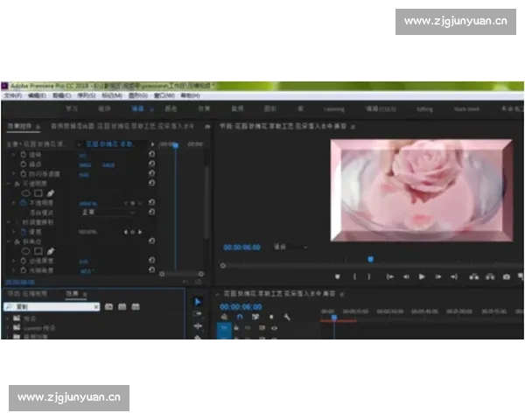Image resolution: width=525 pixels, height=420 pixels.
Task: Open the 文件(F) menu
Action: click(x=13, y=95)
